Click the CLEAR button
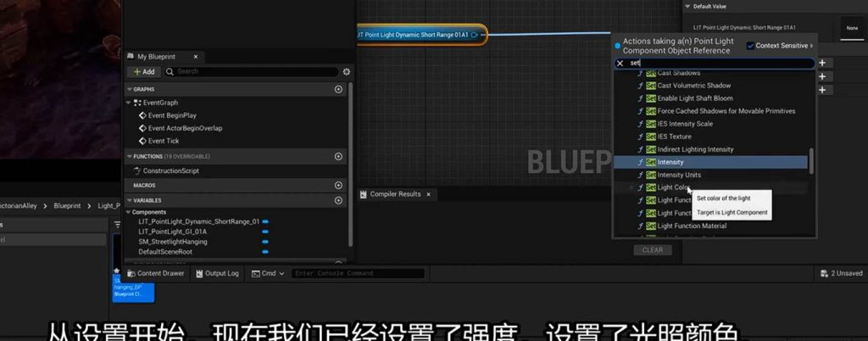Image resolution: width=868 pixels, height=341 pixels. click(x=652, y=250)
